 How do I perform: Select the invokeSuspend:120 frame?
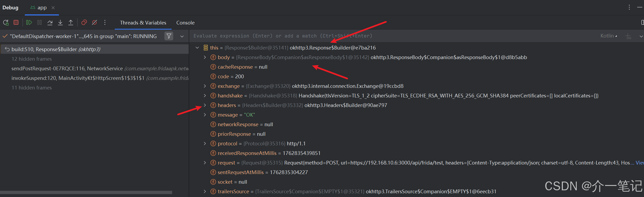tap(94, 78)
